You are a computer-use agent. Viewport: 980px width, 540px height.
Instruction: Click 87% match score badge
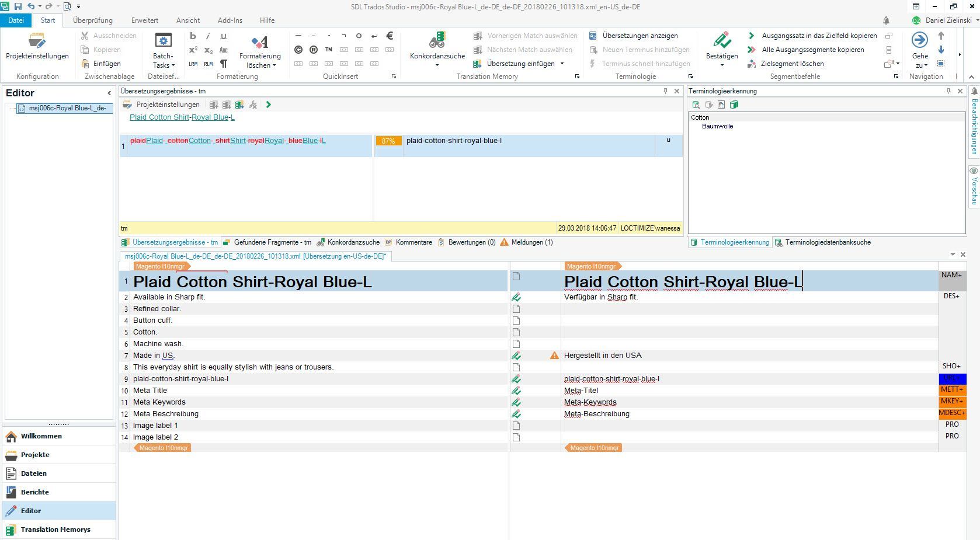388,141
